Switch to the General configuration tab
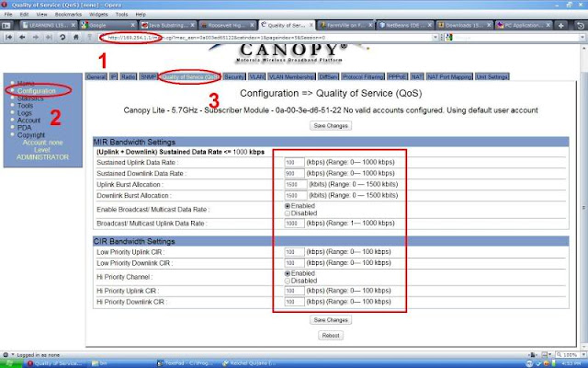Viewport: 588px width, 368px height. [96, 76]
